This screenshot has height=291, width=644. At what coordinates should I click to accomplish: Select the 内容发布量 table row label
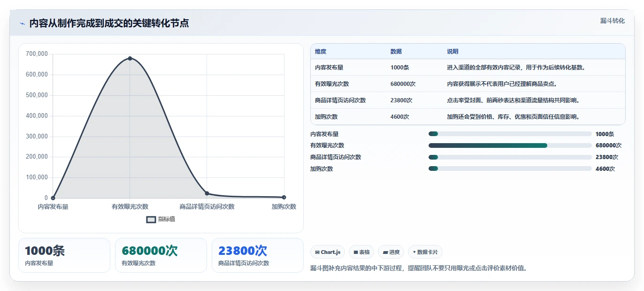point(329,68)
